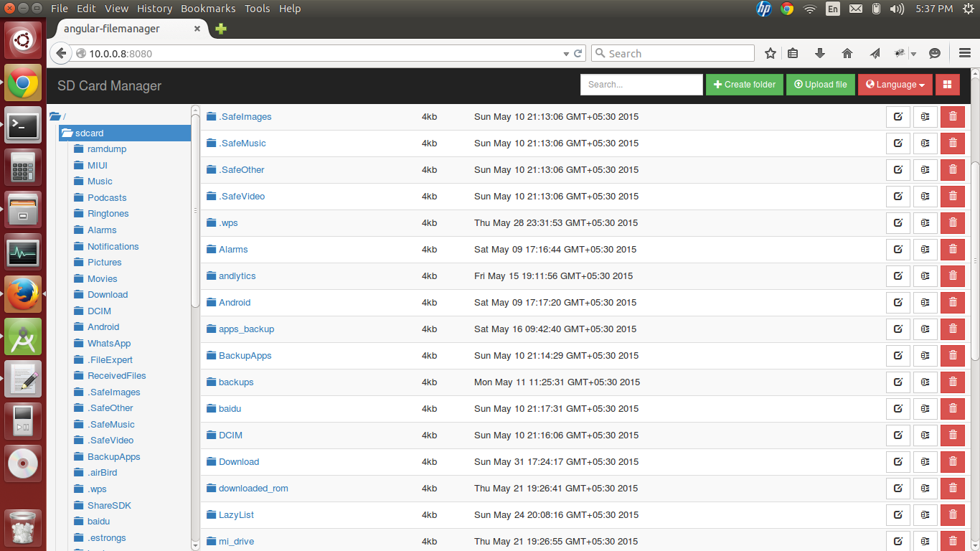
Task: Open the MIUI folder in sidebar tree
Action: pos(98,165)
